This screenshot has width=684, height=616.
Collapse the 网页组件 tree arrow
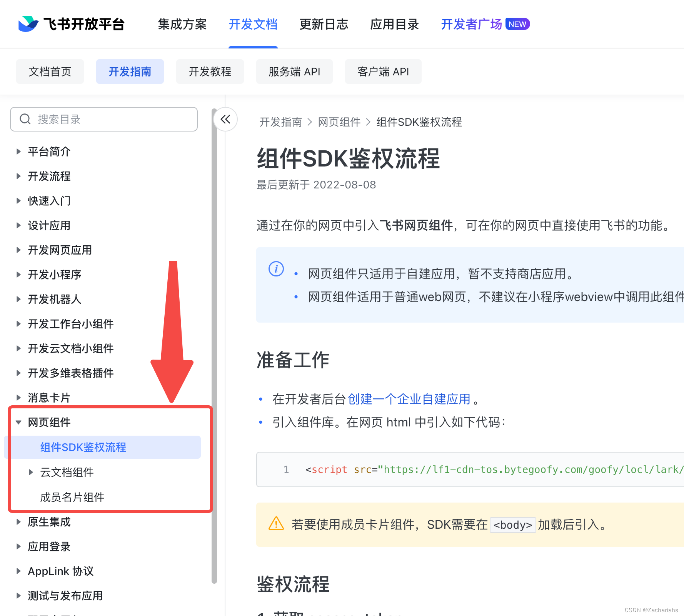tap(18, 422)
